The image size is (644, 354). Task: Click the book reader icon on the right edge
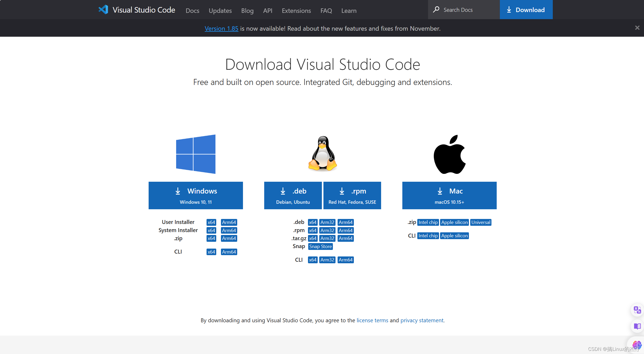point(637,326)
